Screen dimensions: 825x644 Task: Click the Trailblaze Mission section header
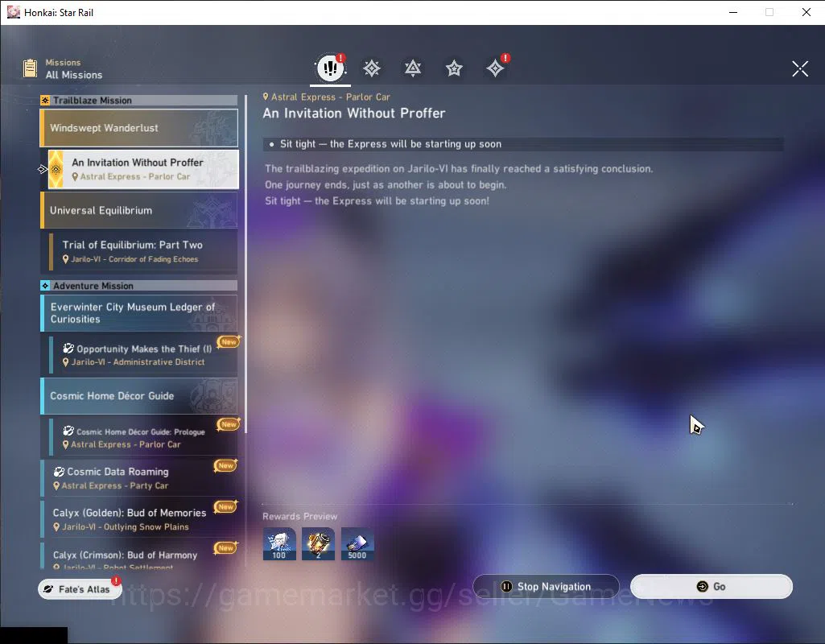coord(139,101)
